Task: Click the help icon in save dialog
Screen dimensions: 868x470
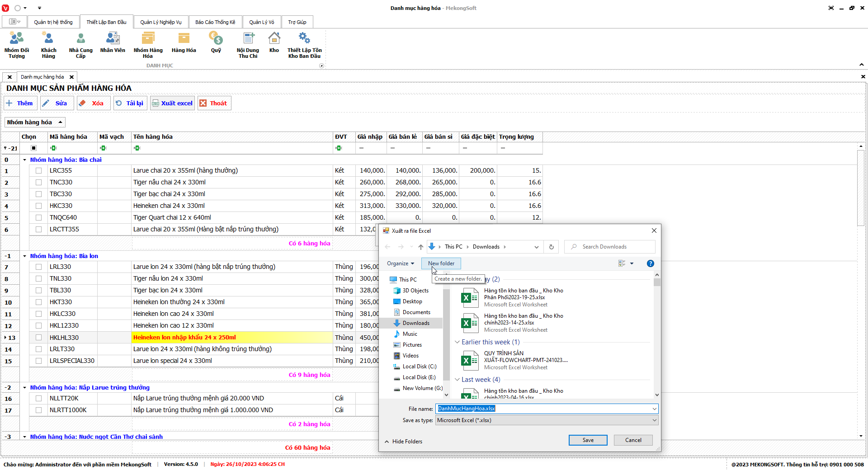Action: point(650,263)
